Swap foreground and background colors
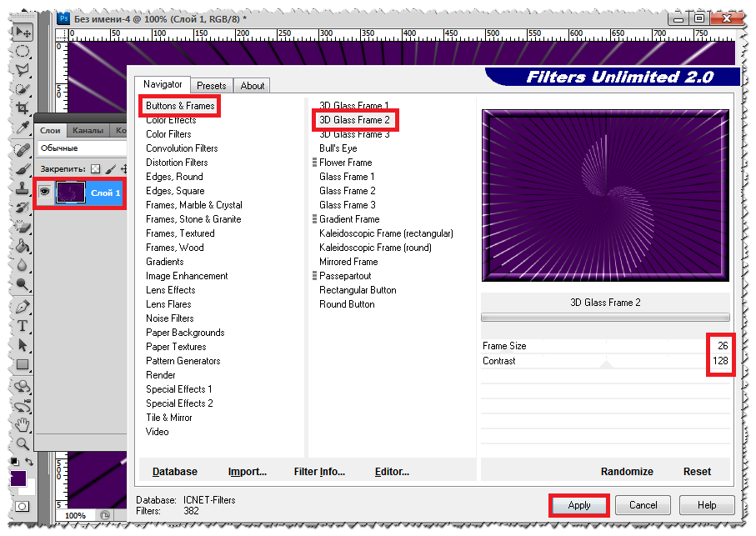This screenshot has width=756, height=536. [29, 461]
